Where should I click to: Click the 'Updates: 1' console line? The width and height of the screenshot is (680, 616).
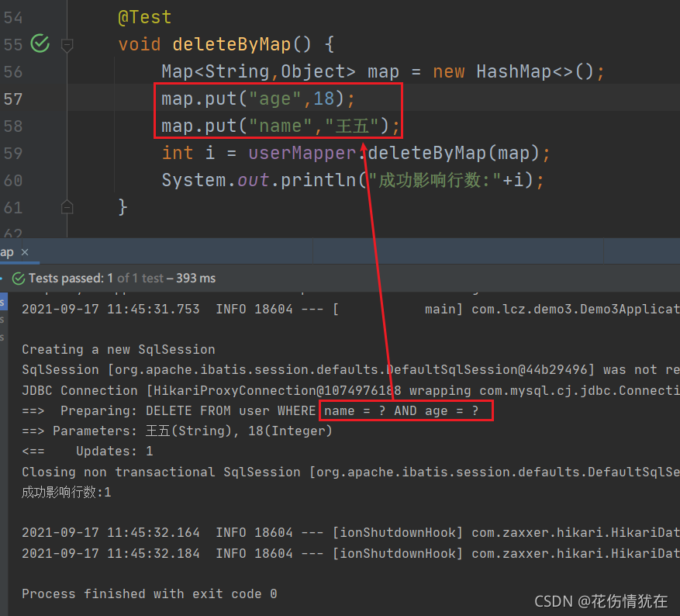[88, 452]
